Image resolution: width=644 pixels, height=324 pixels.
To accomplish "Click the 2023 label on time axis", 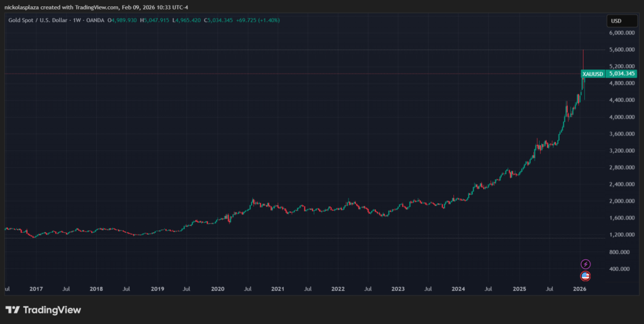I will 398,289.
